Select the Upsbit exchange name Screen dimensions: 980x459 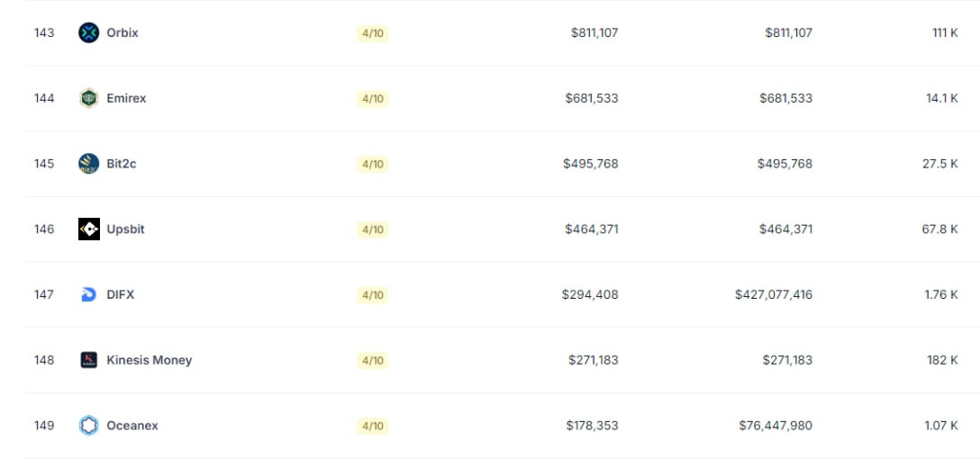point(125,229)
